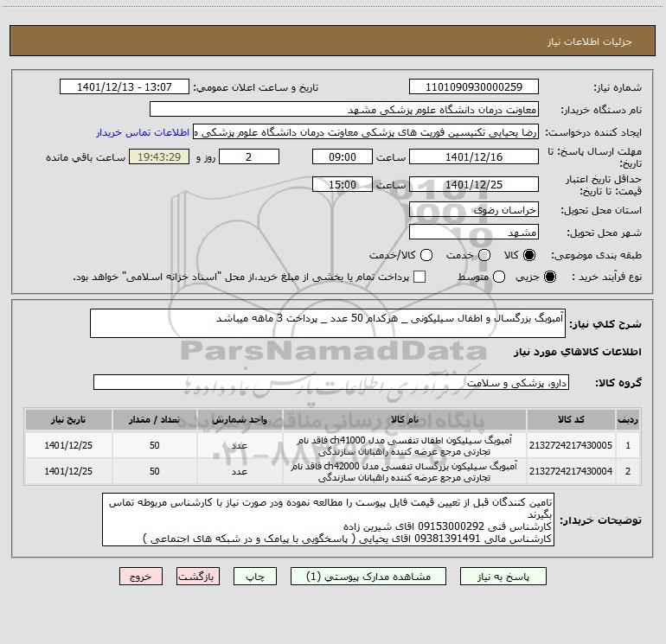The image size is (666, 644).
Task: Click the پاسخ به نیاز button
Action: 503,577
